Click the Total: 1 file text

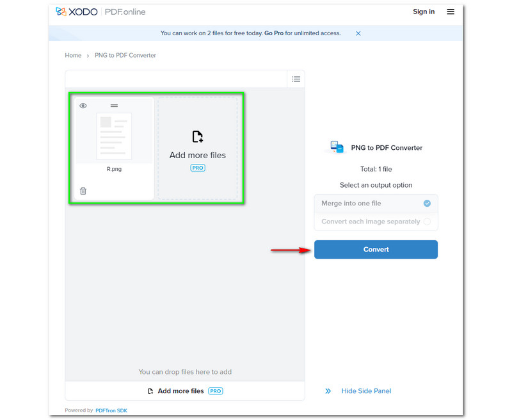tap(376, 169)
